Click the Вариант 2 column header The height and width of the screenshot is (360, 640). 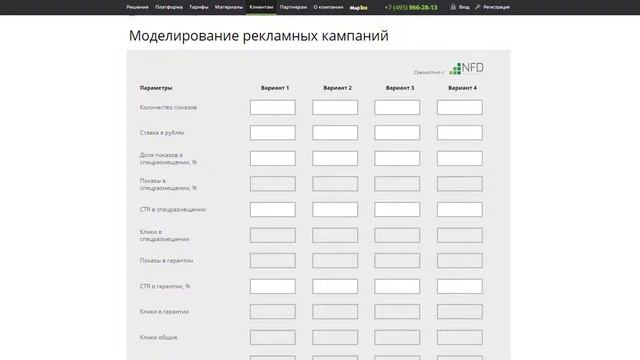click(x=337, y=88)
